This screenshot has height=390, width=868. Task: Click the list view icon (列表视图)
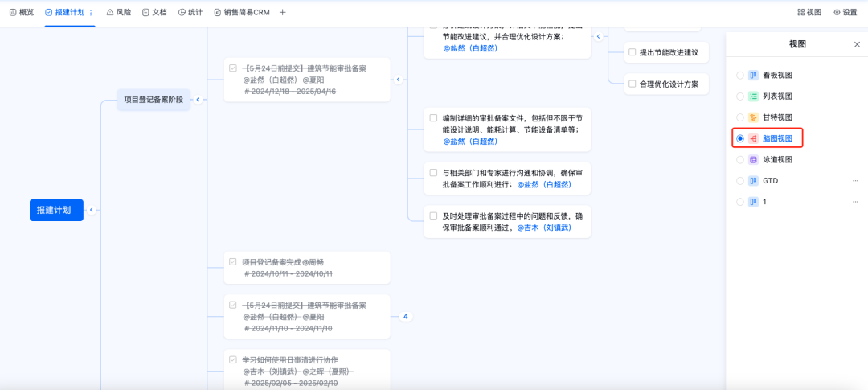point(753,96)
